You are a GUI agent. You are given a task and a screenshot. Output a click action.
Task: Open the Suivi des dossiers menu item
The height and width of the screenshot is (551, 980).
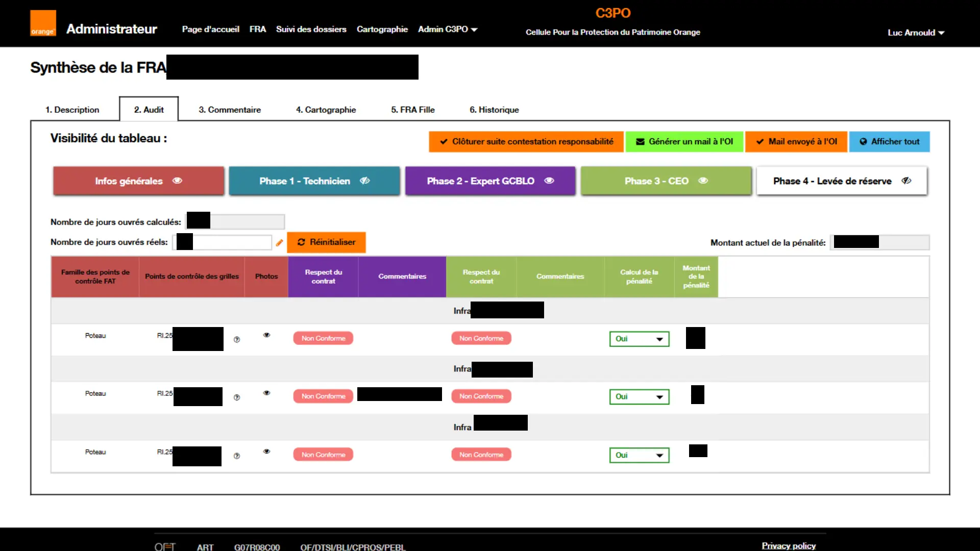(x=311, y=30)
